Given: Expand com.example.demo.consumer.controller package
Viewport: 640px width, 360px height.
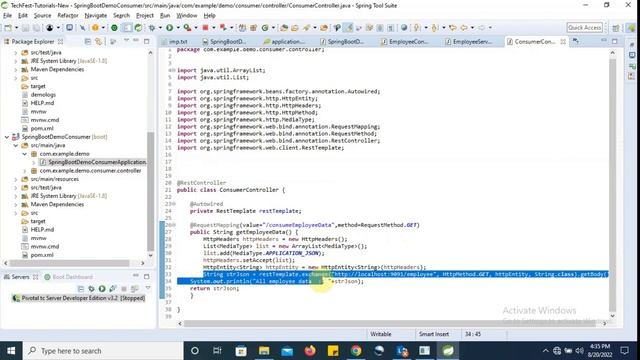Looking at the screenshot, I should [x=24, y=171].
